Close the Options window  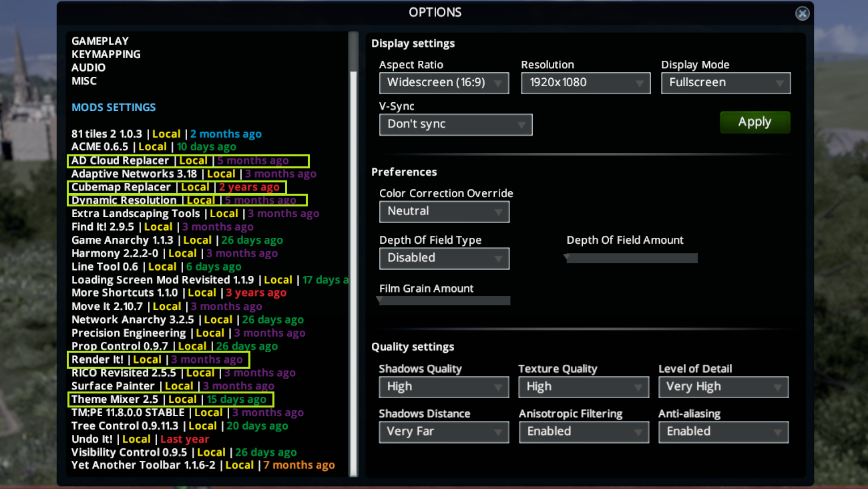coord(803,13)
